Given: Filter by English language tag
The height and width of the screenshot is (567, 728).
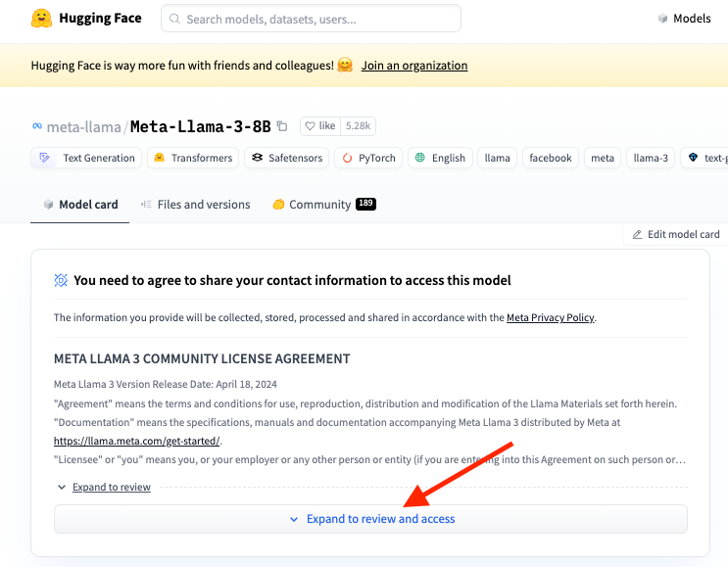Looking at the screenshot, I should pos(439,158).
